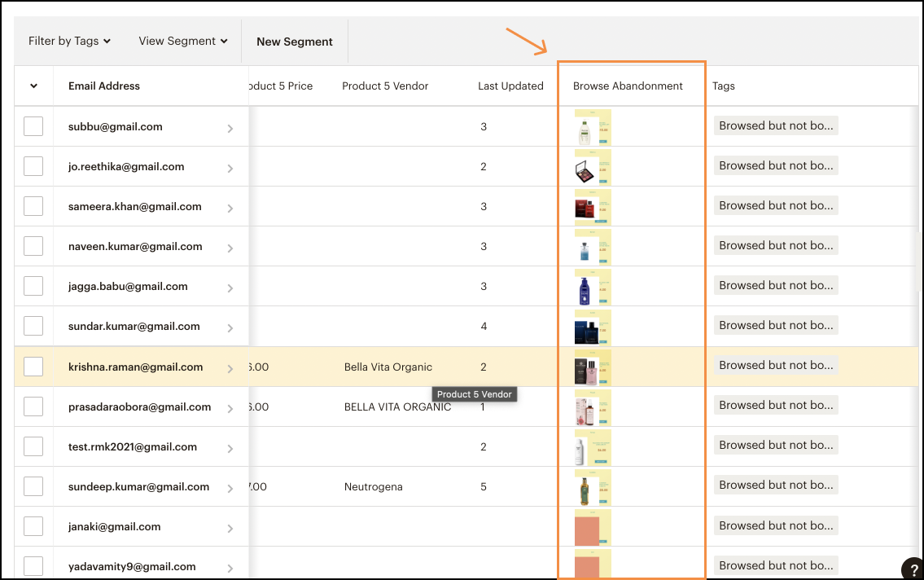The width and height of the screenshot is (924, 580).
Task: Expand jagga.babu@gmail.com row chevron
Action: pyautogui.click(x=230, y=288)
